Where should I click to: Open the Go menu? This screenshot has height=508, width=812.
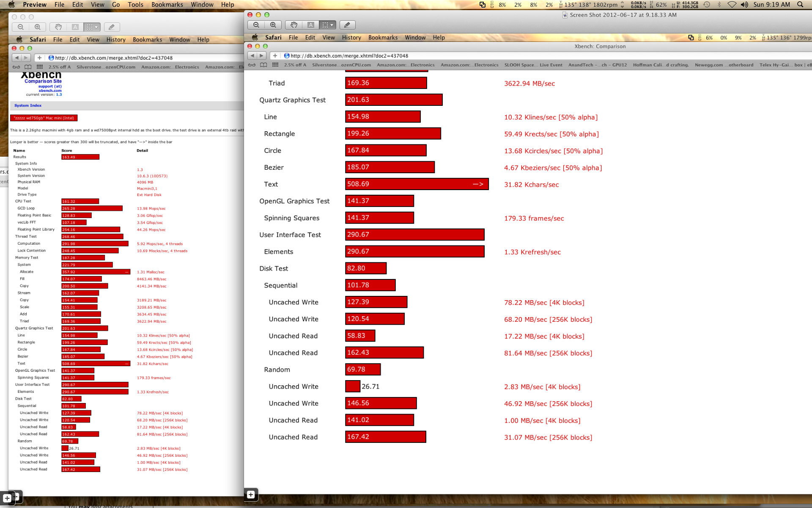click(x=116, y=5)
